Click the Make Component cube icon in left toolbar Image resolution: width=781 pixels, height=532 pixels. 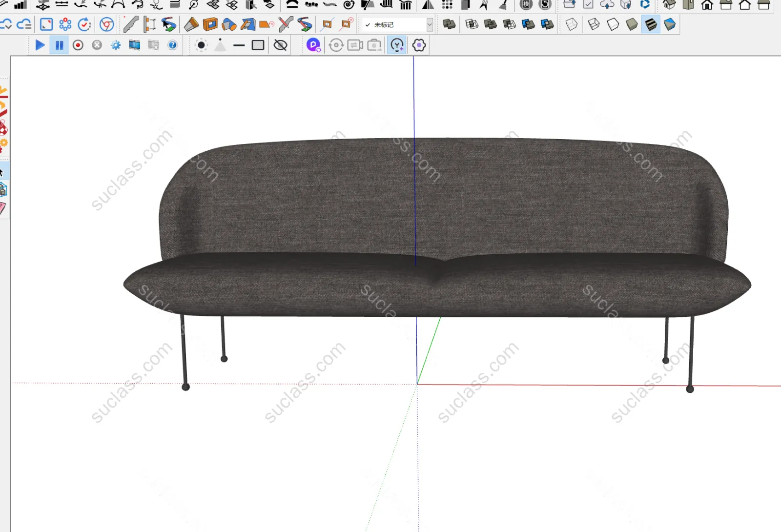(3, 189)
